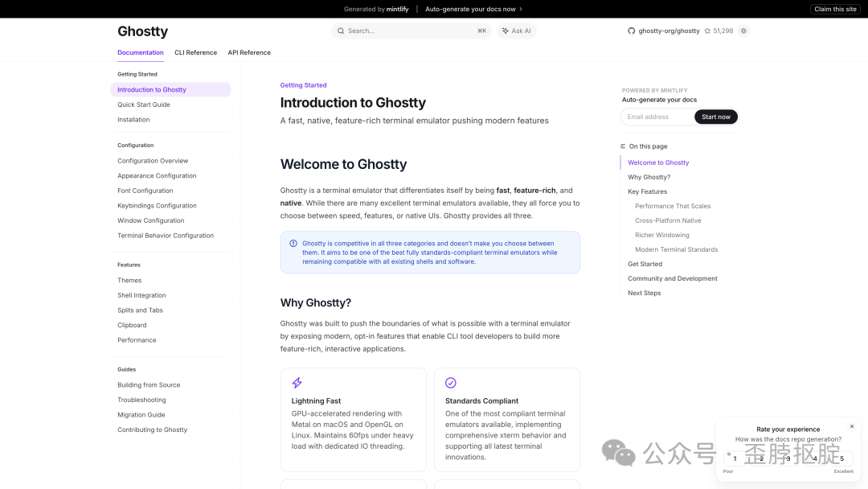Select the Welcome to Ghostty outline entry
The height and width of the screenshot is (489, 868).
point(658,162)
